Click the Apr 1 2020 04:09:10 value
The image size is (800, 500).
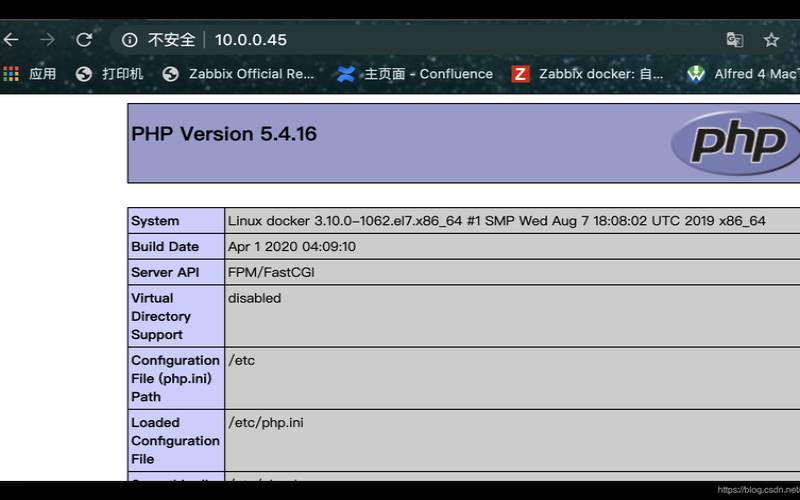coord(292,246)
